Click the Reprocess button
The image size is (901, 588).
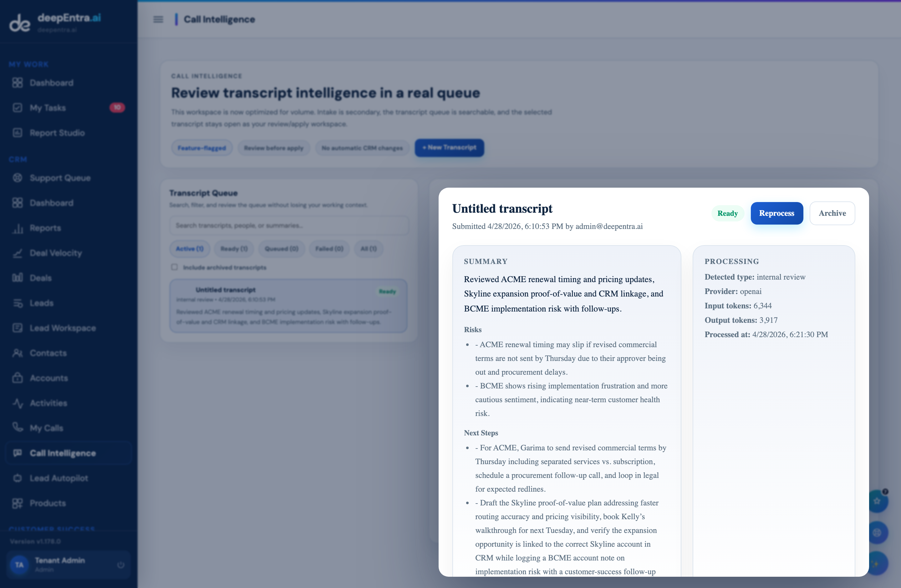776,213
